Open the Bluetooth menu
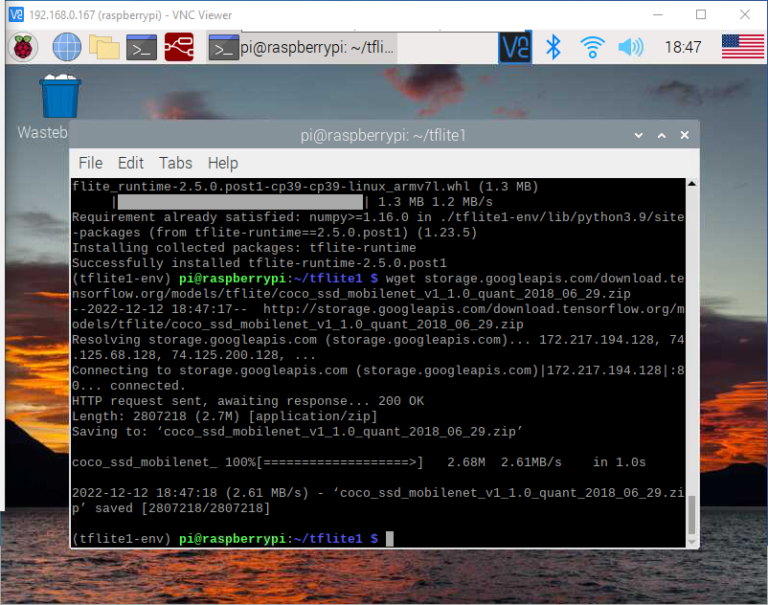 point(553,47)
